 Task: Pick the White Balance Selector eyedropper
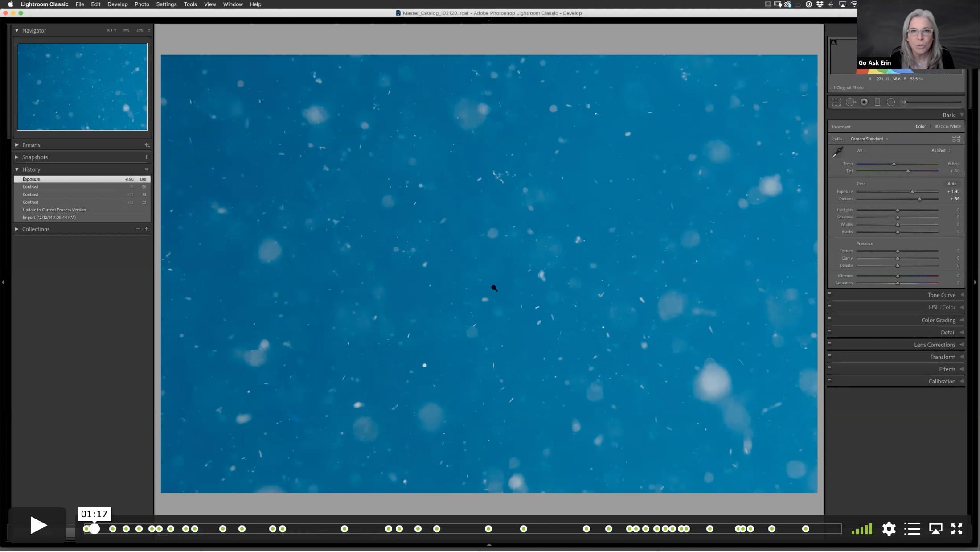[x=838, y=152]
